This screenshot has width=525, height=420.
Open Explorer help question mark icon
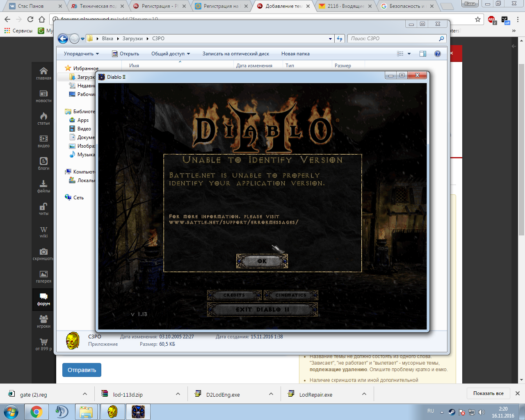click(438, 54)
